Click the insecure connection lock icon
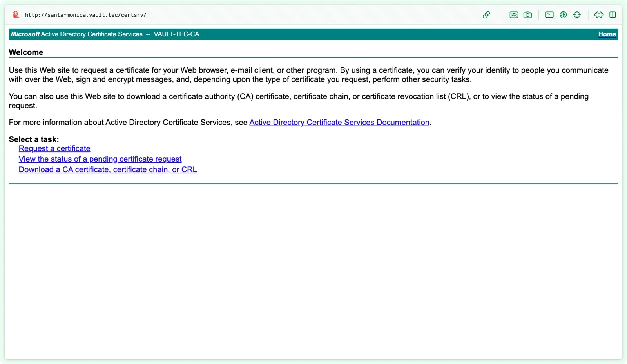 (16, 15)
